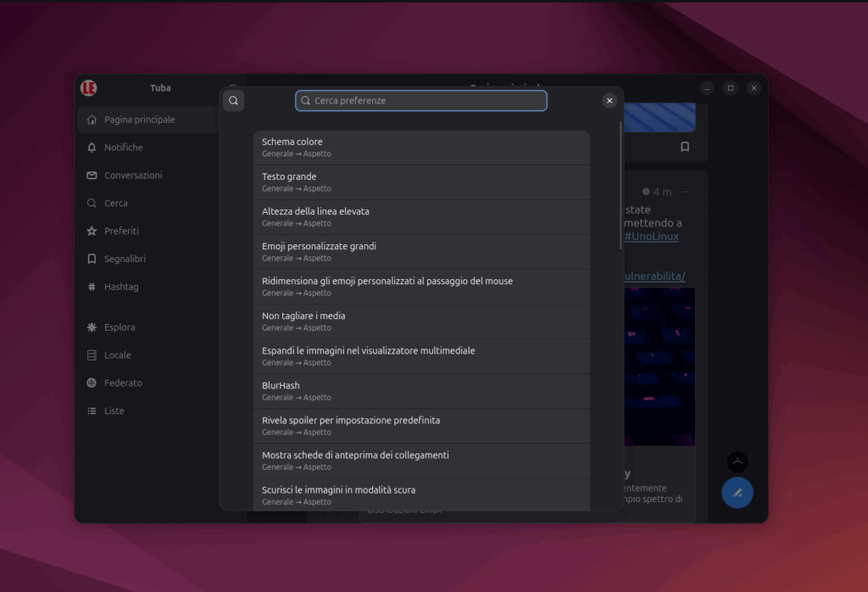This screenshot has height=592, width=868.
Task: Open the Esplora sidebar icon
Action: [x=92, y=327]
